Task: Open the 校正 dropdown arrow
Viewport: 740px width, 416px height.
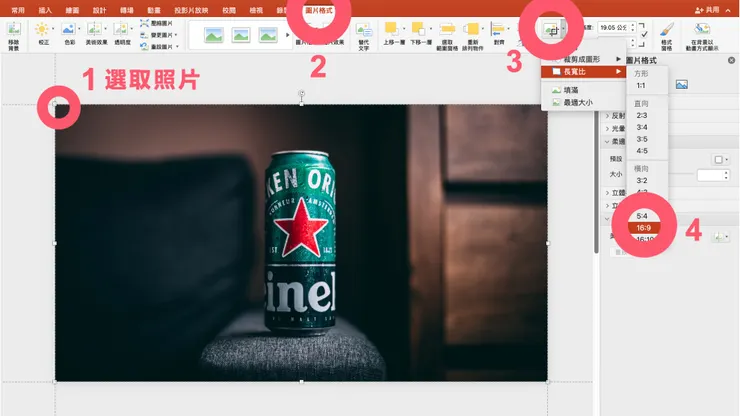Action: pos(53,29)
